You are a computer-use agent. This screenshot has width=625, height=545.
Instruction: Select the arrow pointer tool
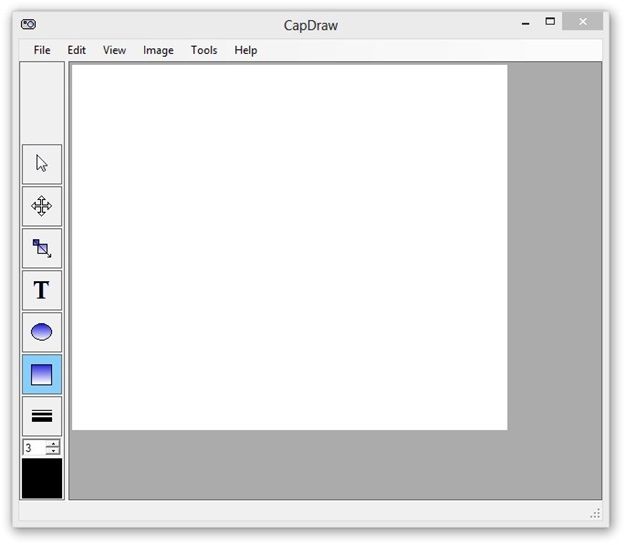point(42,164)
